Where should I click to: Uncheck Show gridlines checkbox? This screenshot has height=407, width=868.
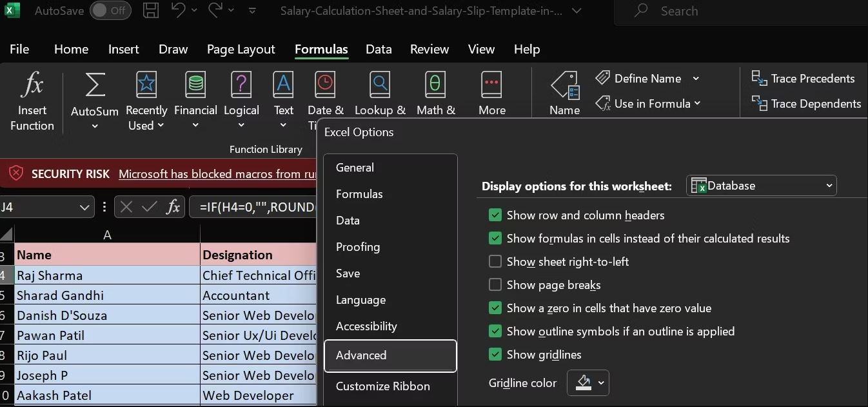pyautogui.click(x=495, y=355)
